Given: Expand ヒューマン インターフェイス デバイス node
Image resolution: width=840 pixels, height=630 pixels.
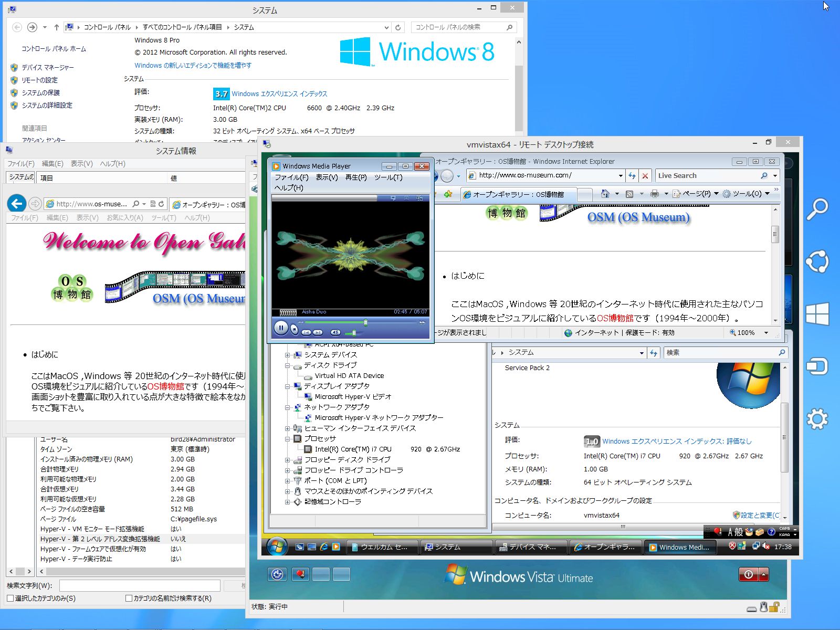Looking at the screenshot, I should (x=287, y=428).
